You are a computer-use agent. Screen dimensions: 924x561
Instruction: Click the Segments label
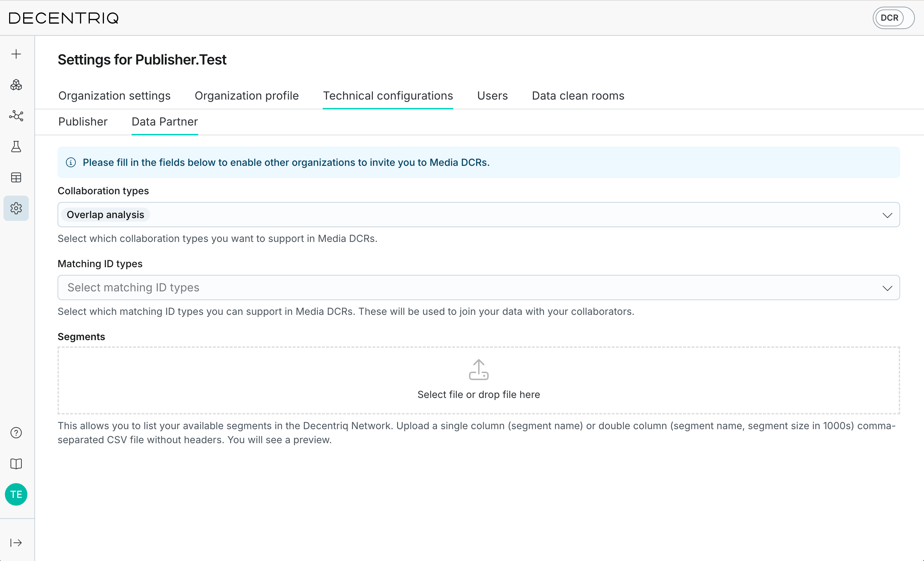coord(81,337)
